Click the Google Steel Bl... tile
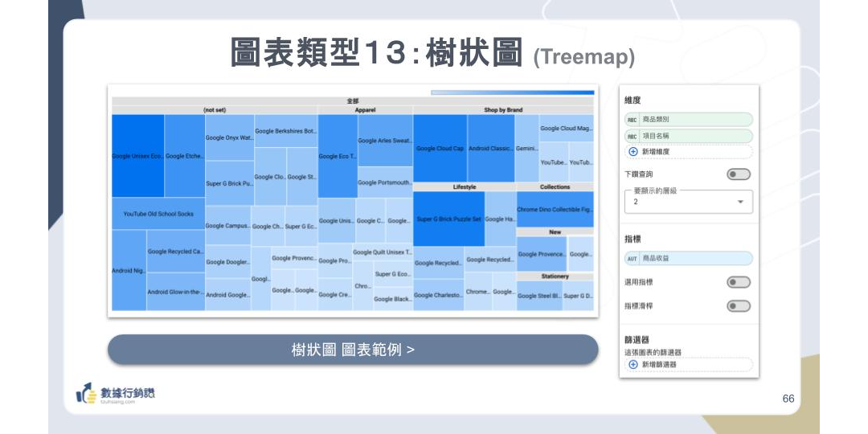Image resolution: width=868 pixels, height=434 pixels. (540, 296)
